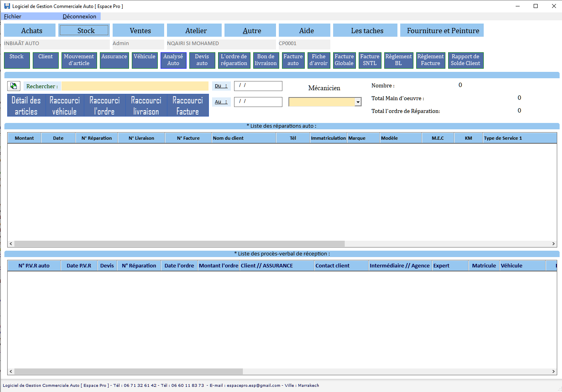Select Analysé Auto button

pos(173,60)
